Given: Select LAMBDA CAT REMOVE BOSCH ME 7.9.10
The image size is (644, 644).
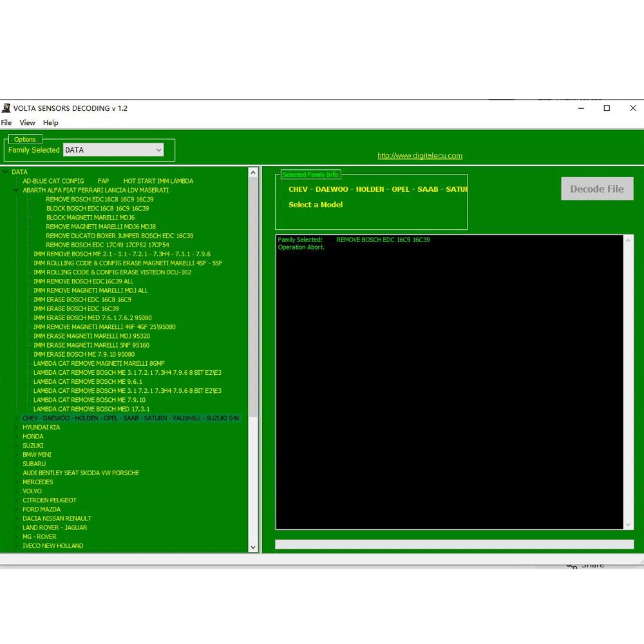Looking at the screenshot, I should coord(89,400).
